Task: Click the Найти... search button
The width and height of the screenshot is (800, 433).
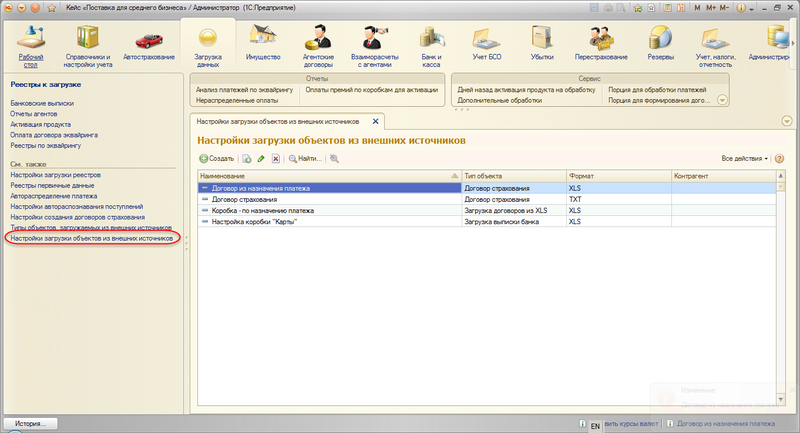Action: [305, 158]
